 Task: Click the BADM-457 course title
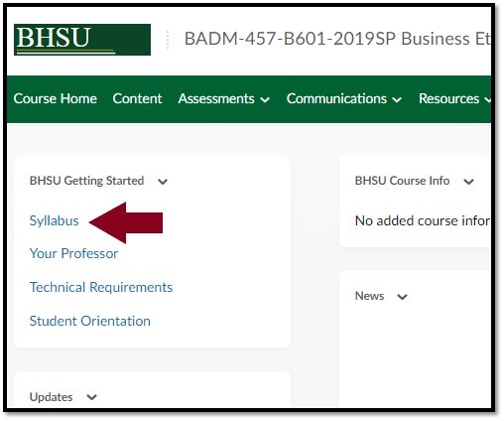[x=337, y=39]
